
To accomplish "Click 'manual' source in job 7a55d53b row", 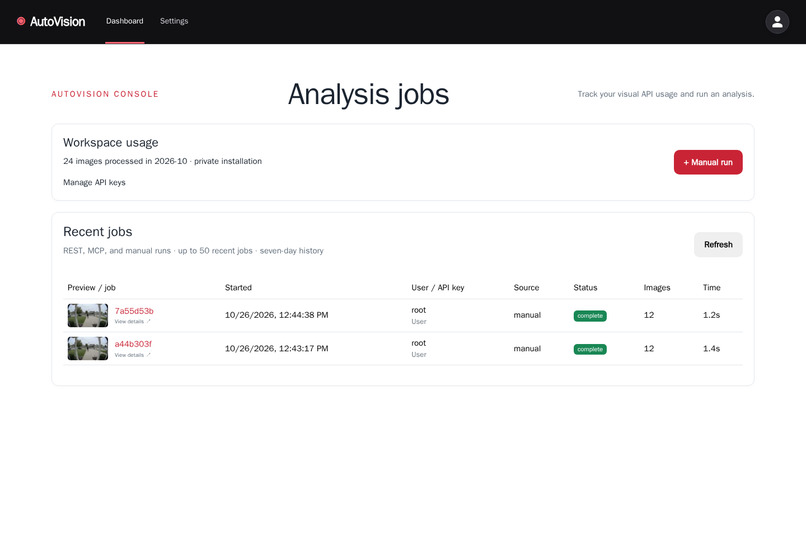I will pyautogui.click(x=527, y=315).
